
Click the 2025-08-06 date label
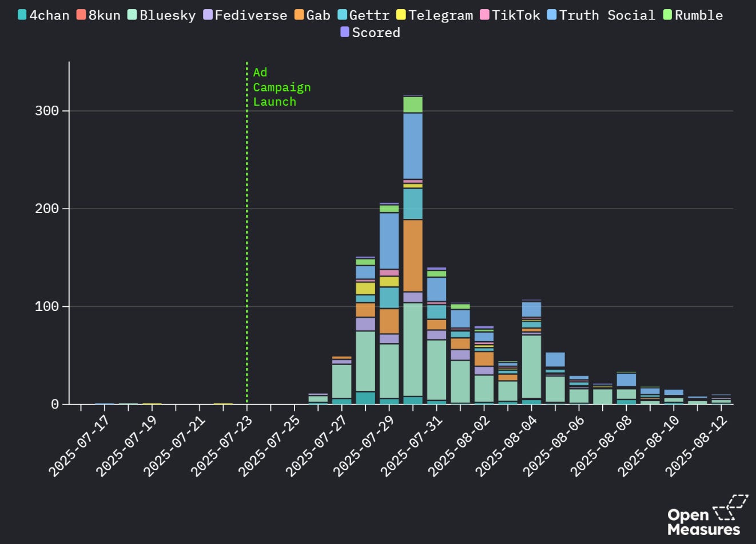pos(553,446)
